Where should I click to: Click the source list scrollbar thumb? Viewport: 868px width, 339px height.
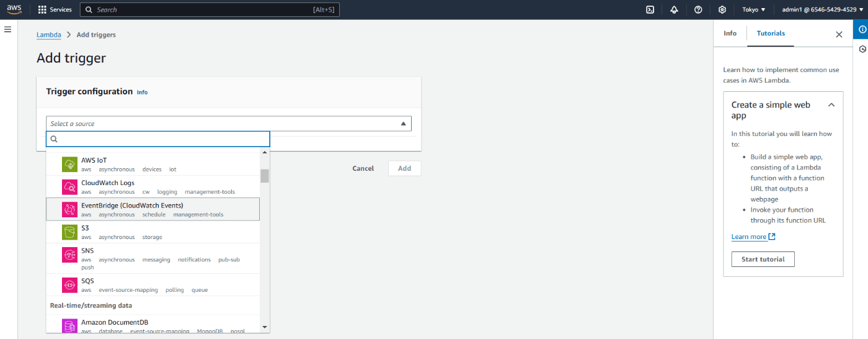coord(265,176)
